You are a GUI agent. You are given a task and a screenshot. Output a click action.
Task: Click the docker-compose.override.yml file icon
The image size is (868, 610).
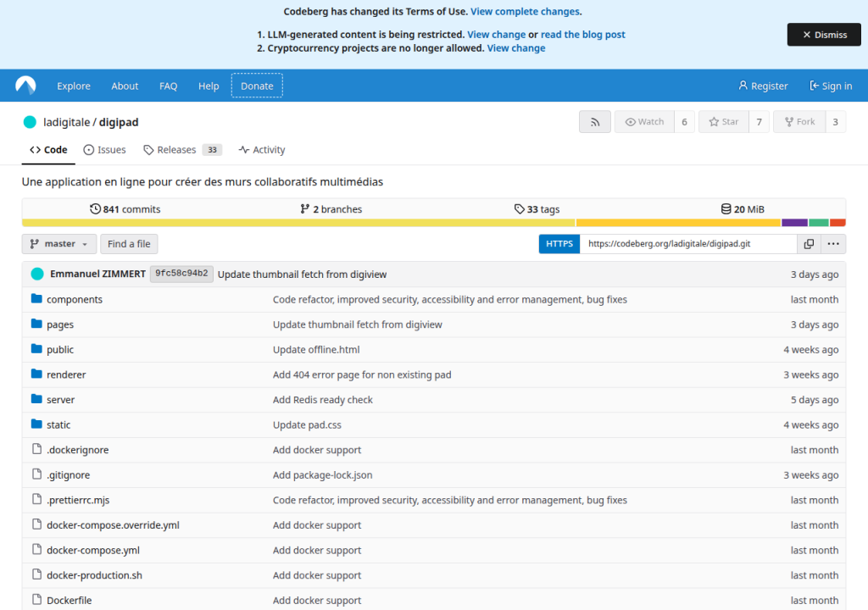click(x=37, y=524)
